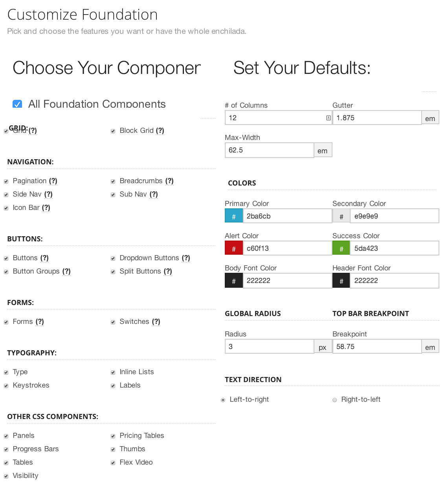Screen dimensions: 448x489
Task: Click the red Alert Color swatch
Action: (234, 248)
